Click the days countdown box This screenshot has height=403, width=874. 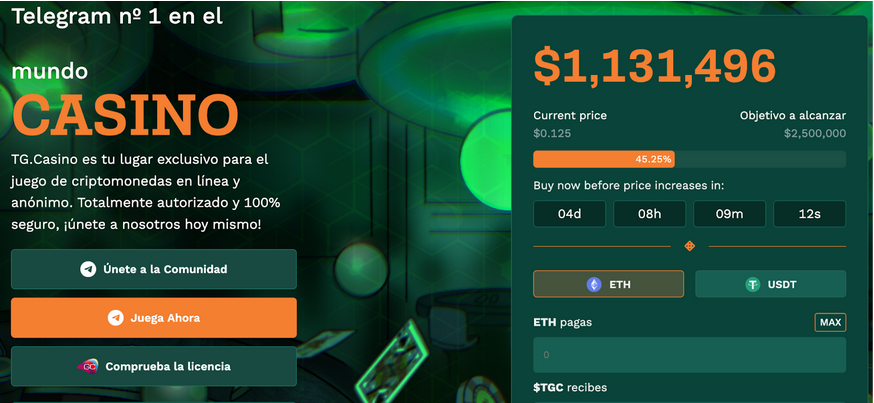click(x=569, y=214)
